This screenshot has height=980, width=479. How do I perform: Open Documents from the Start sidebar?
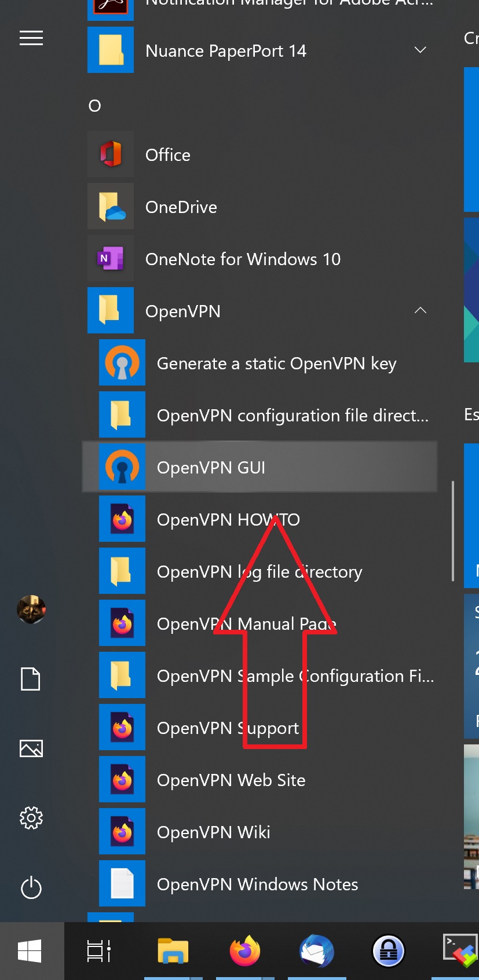pyautogui.click(x=31, y=679)
